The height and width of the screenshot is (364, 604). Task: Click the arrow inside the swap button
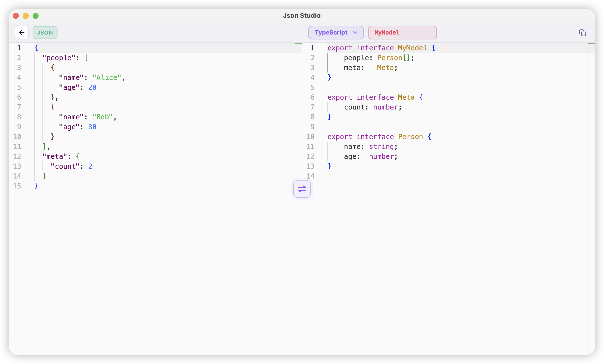click(302, 189)
